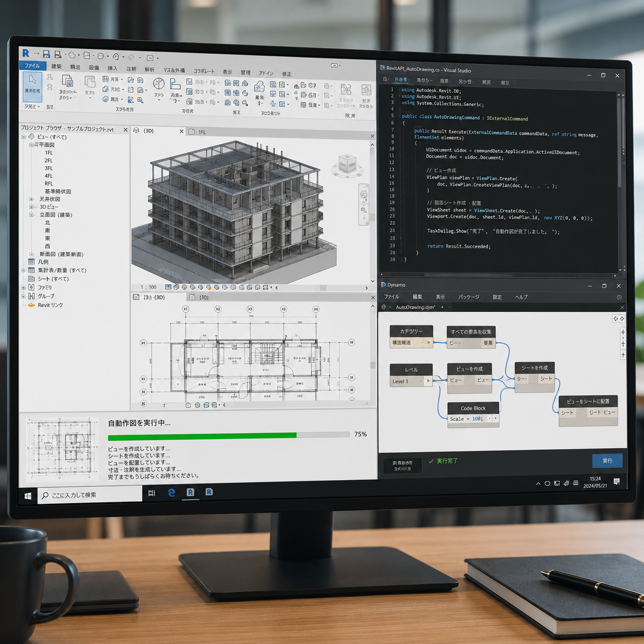Open the Dynamo ヘルプ menu
644x644 pixels.
521,297
